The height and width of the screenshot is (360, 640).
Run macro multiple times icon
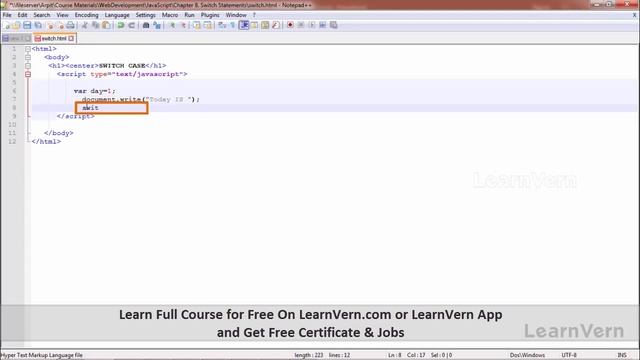pos(322,25)
